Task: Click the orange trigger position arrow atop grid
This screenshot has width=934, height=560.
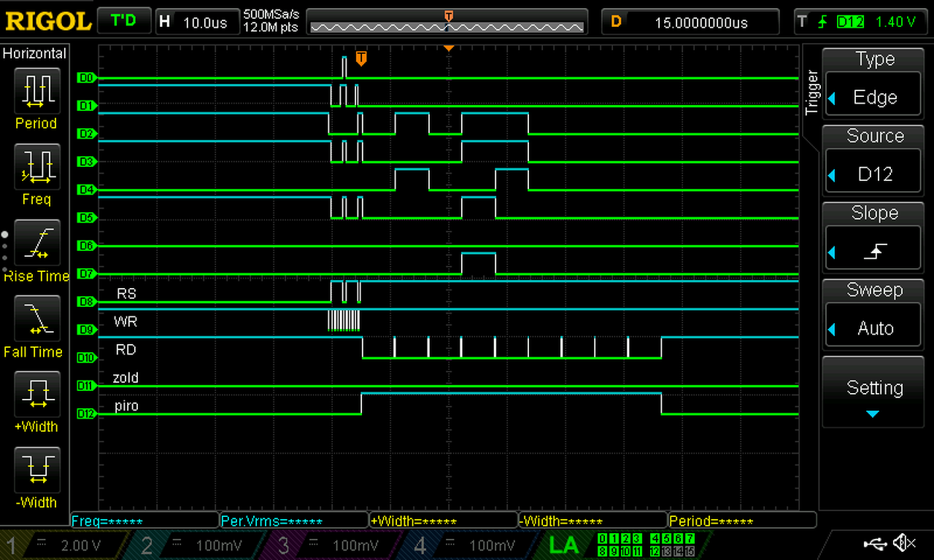Action: coord(449,48)
